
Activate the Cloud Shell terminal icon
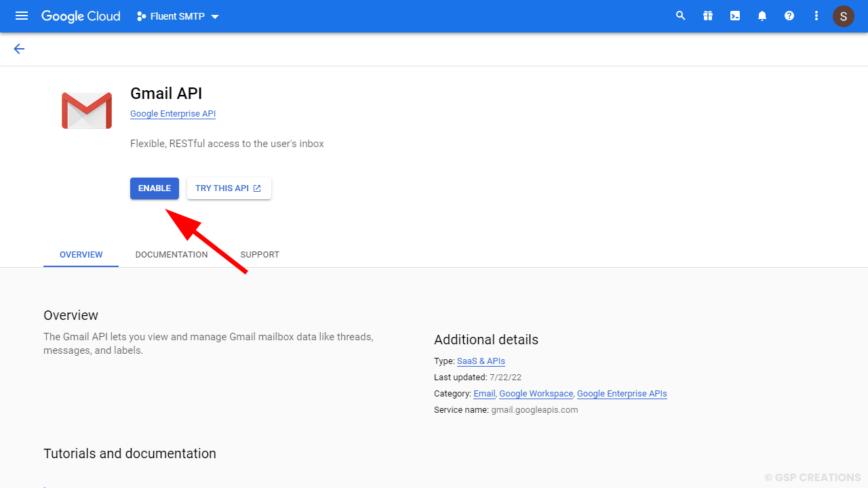(x=735, y=16)
